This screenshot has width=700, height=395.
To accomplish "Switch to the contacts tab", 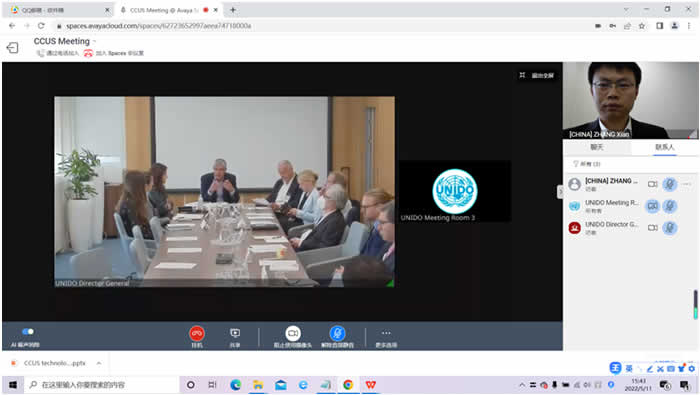I will click(x=664, y=147).
